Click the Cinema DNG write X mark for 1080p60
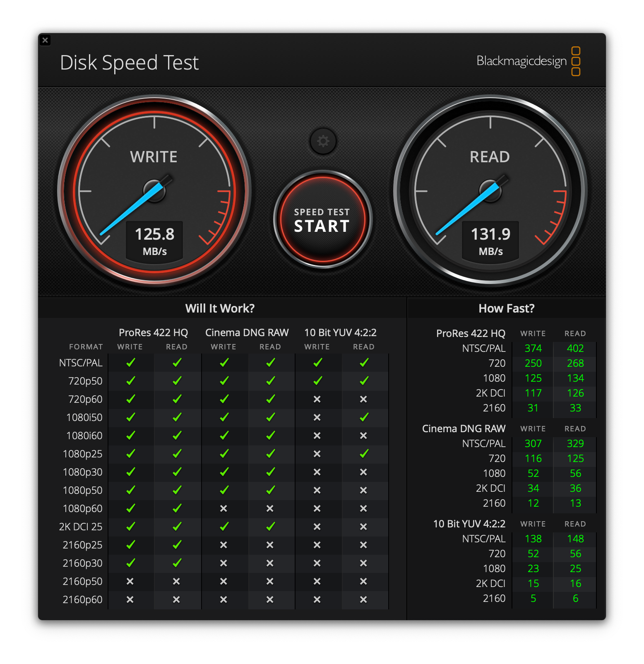This screenshot has height=664, width=644. coord(223,508)
